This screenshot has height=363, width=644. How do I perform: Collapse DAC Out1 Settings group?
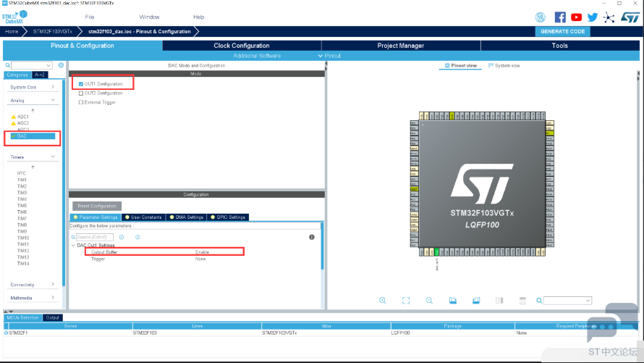pos(74,246)
